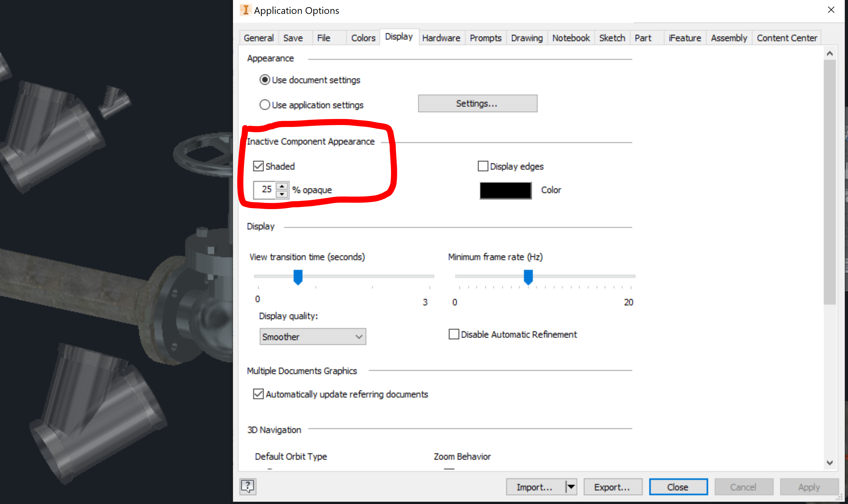Select the Use document settings radio button

point(265,79)
